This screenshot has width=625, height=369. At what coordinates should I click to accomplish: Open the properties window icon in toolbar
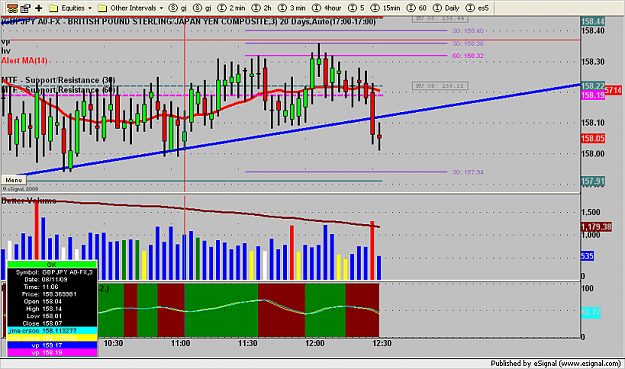click(25, 8)
